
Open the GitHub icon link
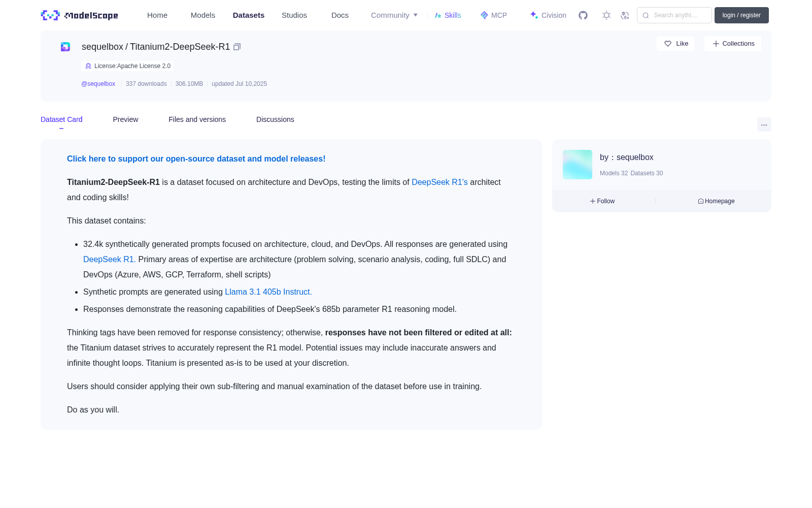pyautogui.click(x=583, y=15)
